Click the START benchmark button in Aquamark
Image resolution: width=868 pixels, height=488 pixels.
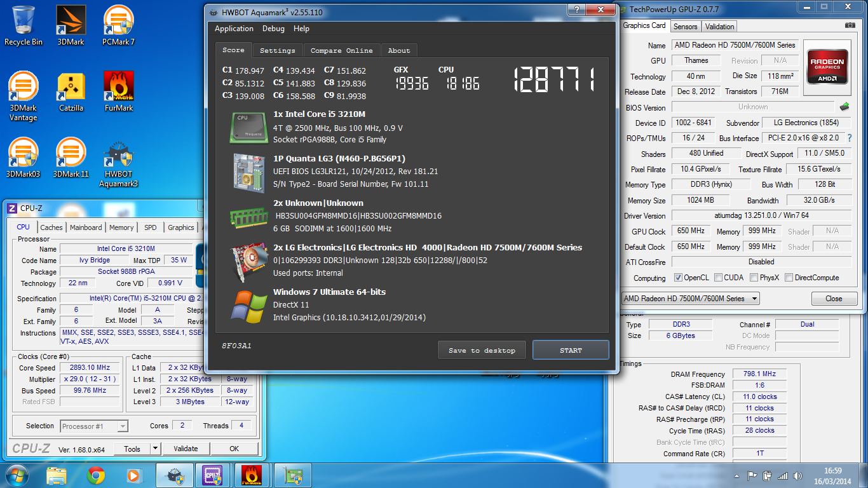tap(571, 350)
